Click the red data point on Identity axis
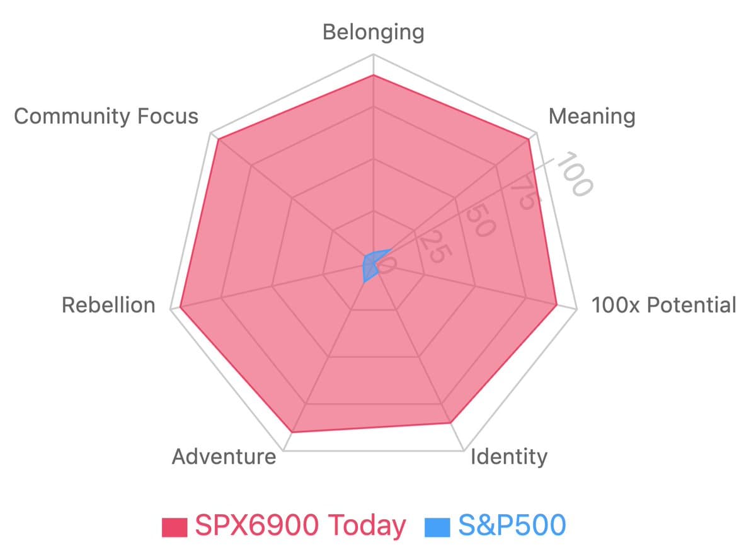 (x=450, y=423)
